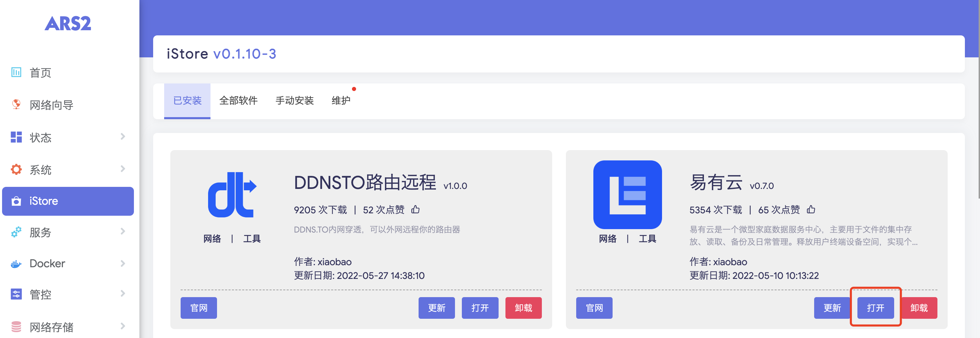Click 更新 for 易有云
The image size is (980, 338).
[x=832, y=308]
